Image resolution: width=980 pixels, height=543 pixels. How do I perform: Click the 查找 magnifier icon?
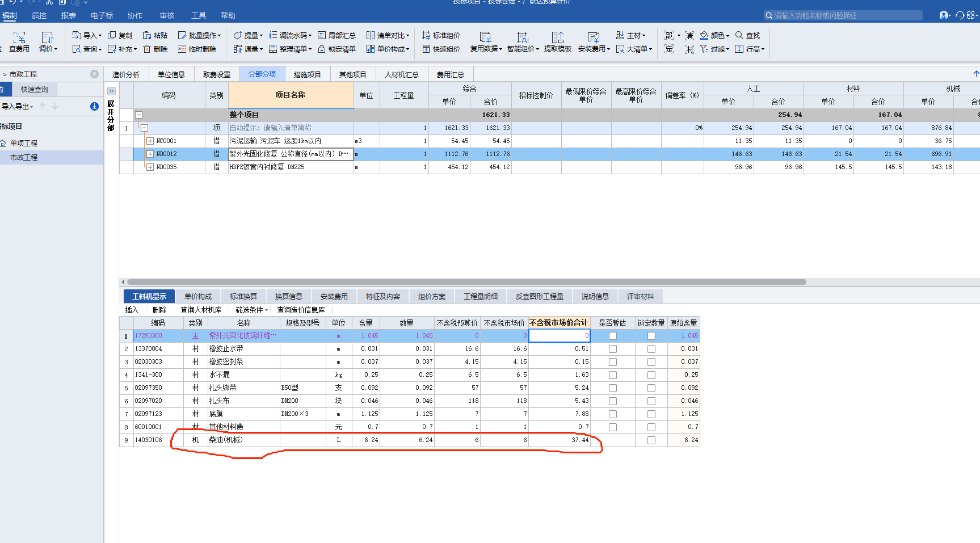click(x=739, y=35)
